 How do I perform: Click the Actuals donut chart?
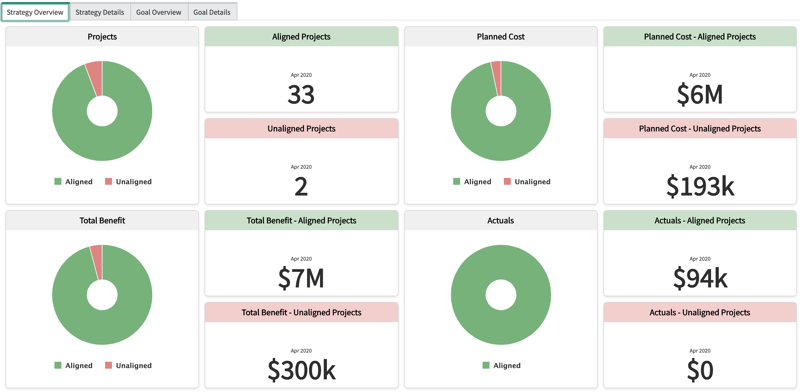(x=501, y=327)
